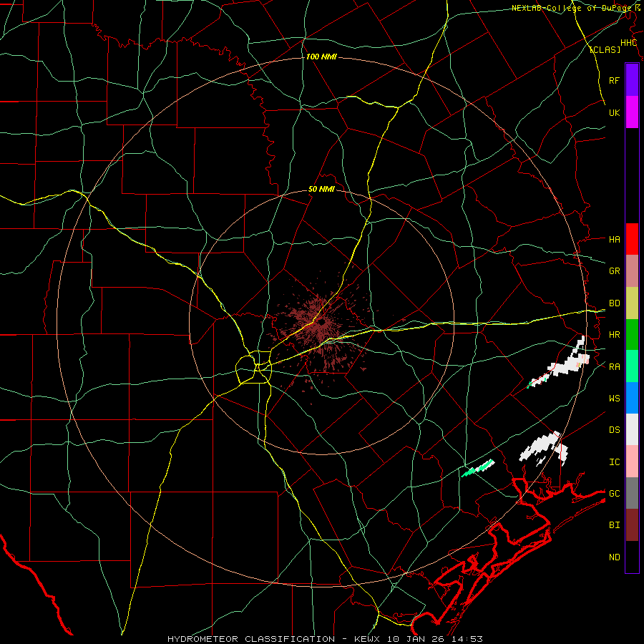This screenshot has height=644, width=644.
Task: Click the WS legend label
Action: click(614, 399)
